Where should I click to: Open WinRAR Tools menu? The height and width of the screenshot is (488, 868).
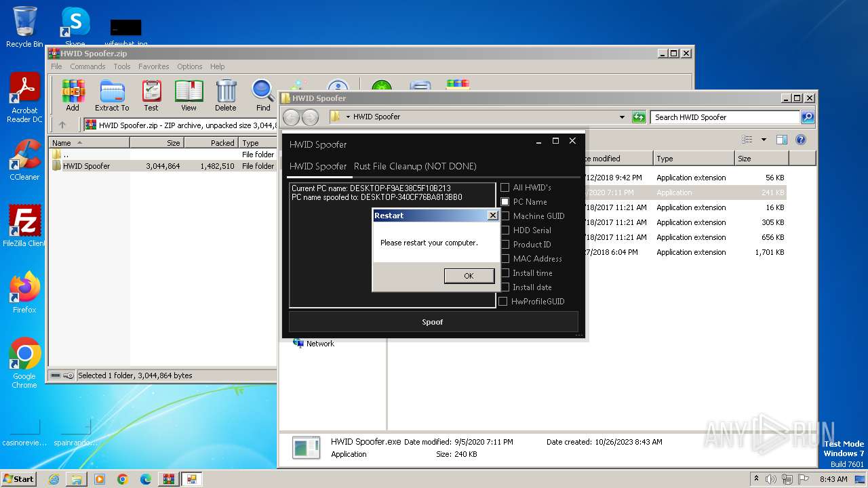pos(122,66)
